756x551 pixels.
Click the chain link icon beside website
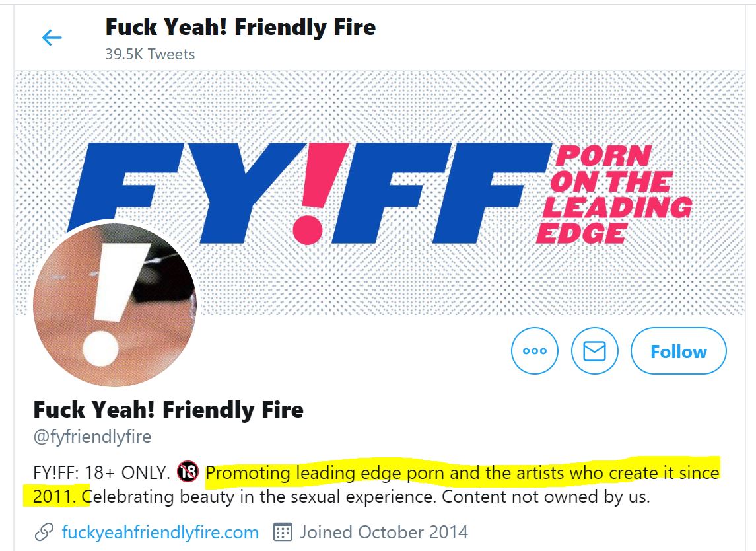click(44, 532)
